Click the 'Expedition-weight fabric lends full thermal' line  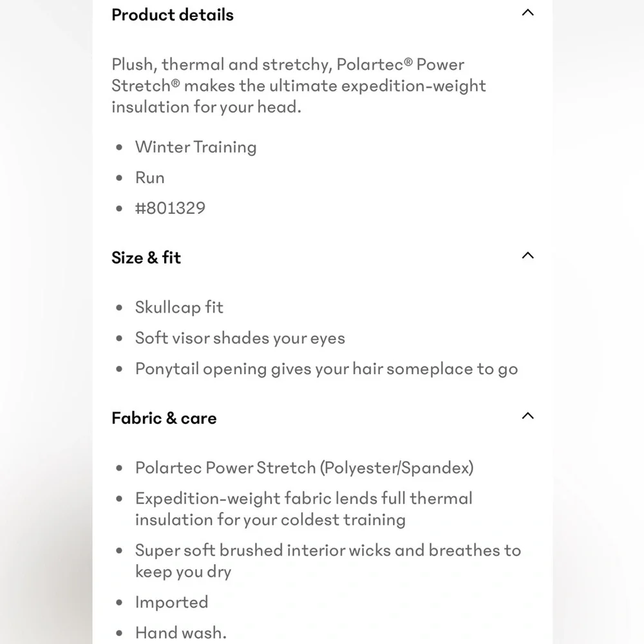point(303,498)
